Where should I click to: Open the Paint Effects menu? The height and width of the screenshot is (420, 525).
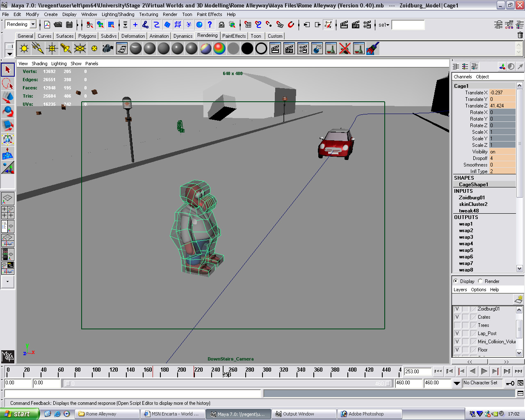pos(209,14)
